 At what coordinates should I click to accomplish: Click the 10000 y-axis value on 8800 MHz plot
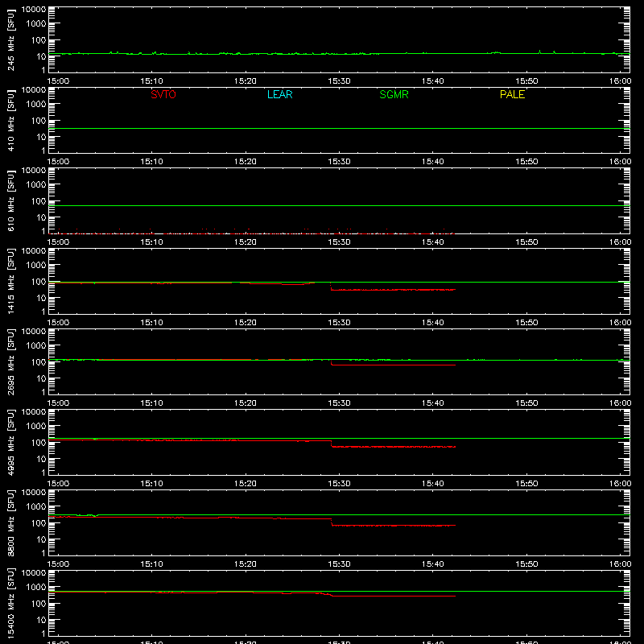[x=34, y=493]
